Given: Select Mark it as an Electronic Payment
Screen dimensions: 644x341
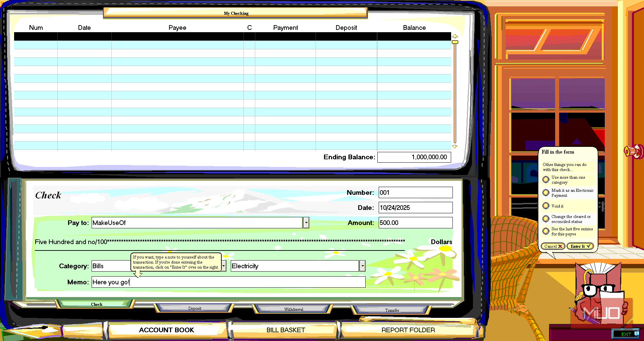Looking at the screenshot, I should (546, 192).
